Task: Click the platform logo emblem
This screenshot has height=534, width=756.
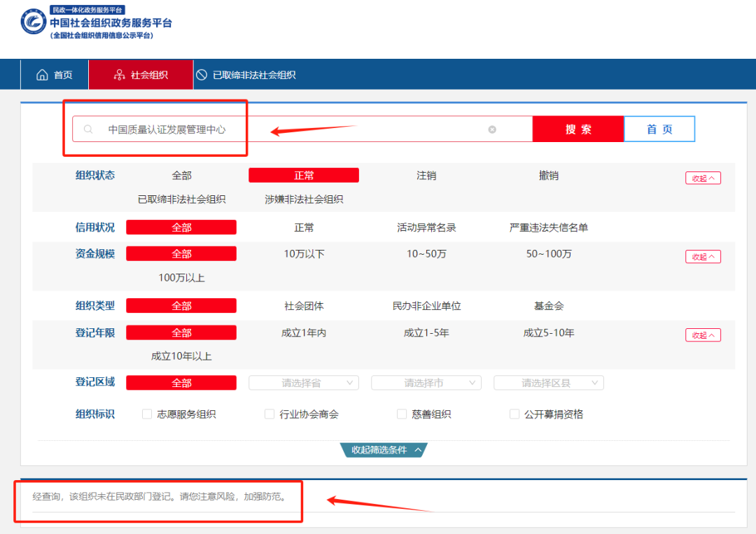Action: coord(34,22)
